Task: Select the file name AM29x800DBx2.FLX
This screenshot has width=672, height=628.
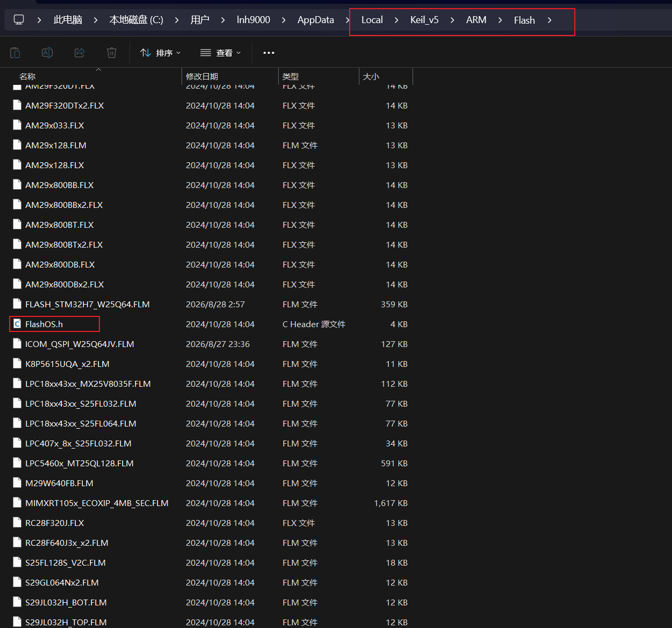Action: (64, 284)
